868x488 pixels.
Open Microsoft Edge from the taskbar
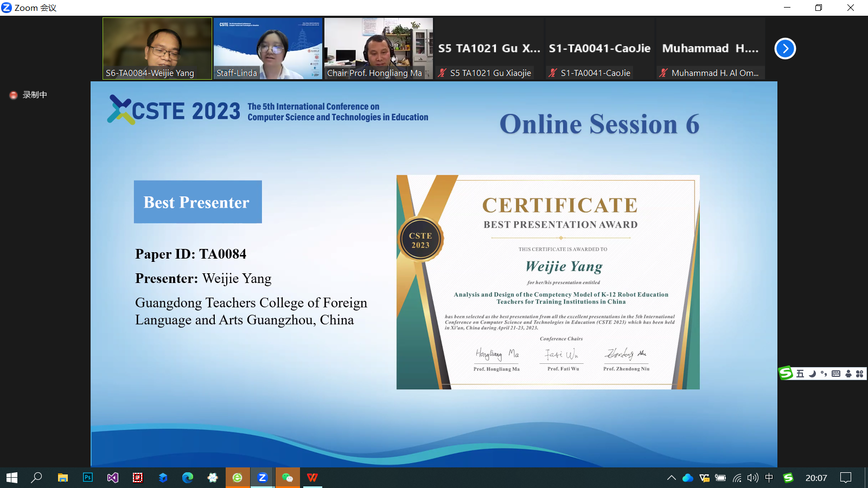[x=188, y=478]
